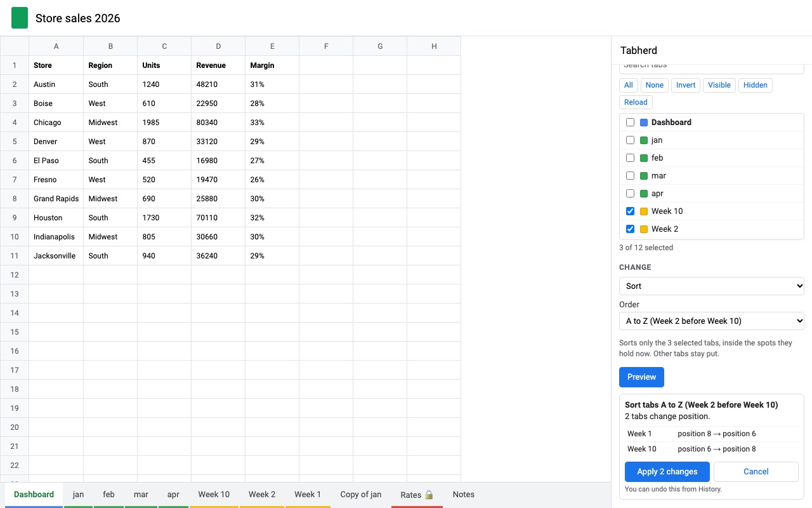Invert the tab selection
This screenshot has width=812, height=508.
coord(686,85)
